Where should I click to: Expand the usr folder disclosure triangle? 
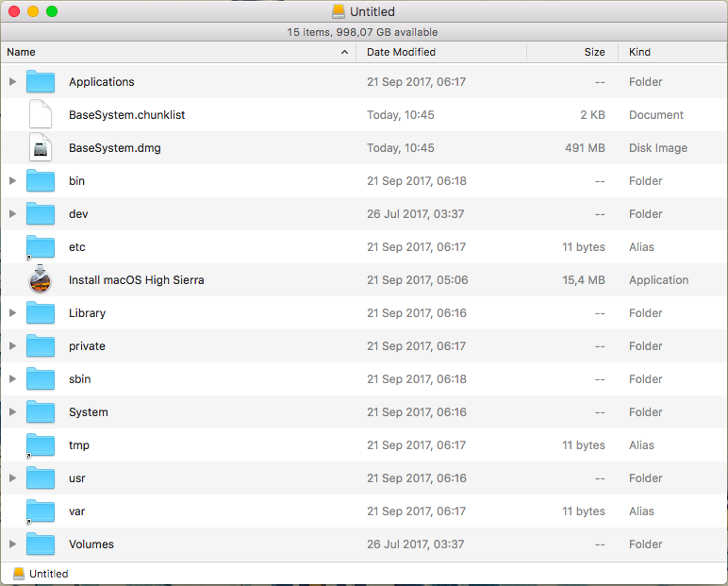(x=12, y=477)
